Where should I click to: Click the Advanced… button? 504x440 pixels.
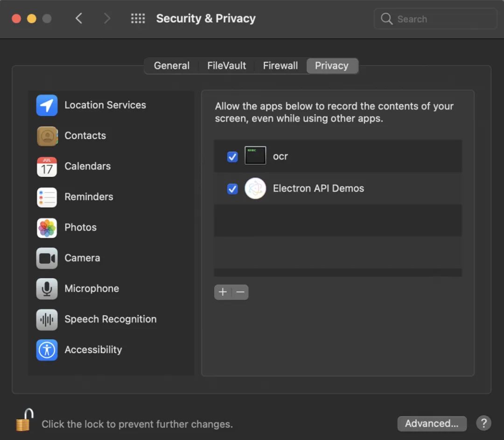[x=432, y=424]
